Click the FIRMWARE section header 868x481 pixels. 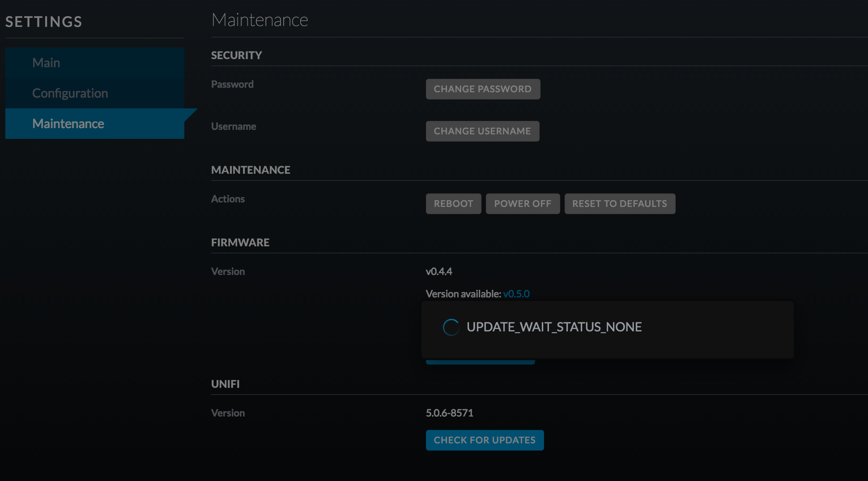point(240,243)
